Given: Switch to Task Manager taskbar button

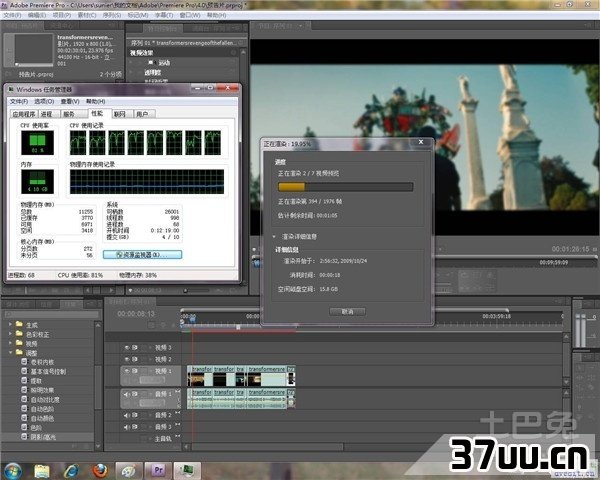Looking at the screenshot, I should (187, 470).
